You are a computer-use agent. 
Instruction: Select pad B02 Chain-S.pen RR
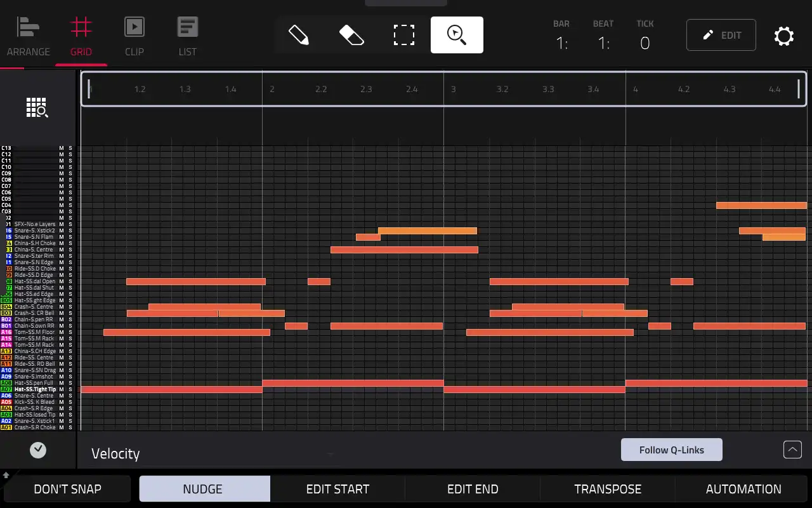(29, 319)
